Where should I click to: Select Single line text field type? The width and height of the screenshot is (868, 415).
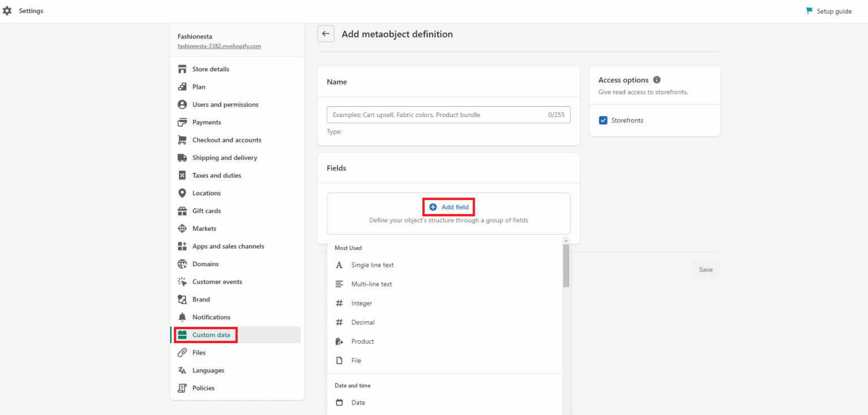point(373,265)
